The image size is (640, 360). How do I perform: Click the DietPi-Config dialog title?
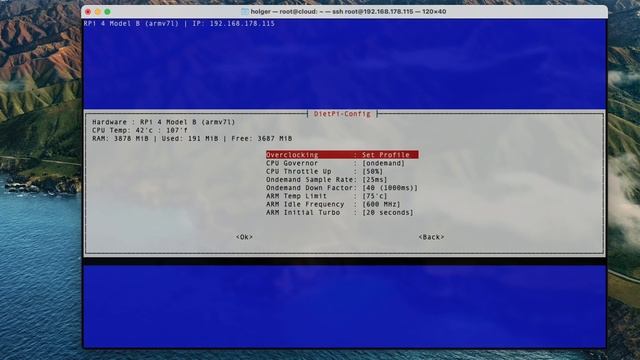coord(342,114)
